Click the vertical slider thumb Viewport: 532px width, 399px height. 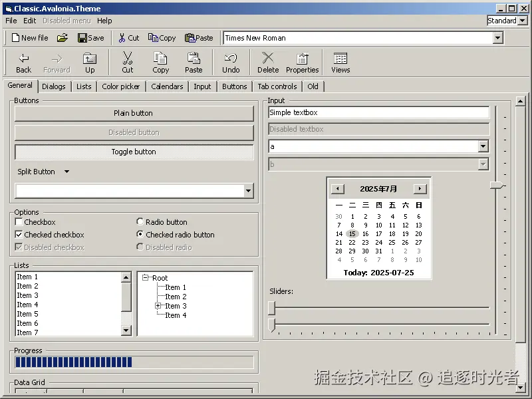[497, 186]
